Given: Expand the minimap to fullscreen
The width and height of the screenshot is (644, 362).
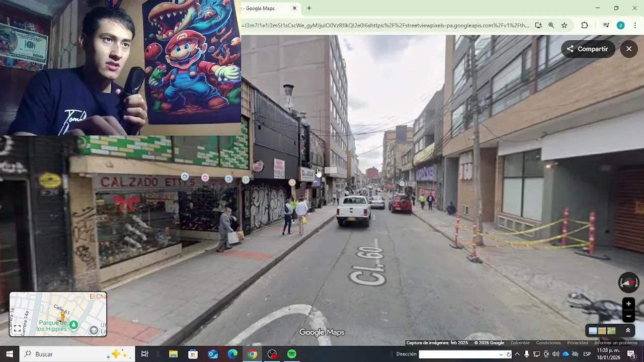Looking at the screenshot, I should (x=17, y=328).
